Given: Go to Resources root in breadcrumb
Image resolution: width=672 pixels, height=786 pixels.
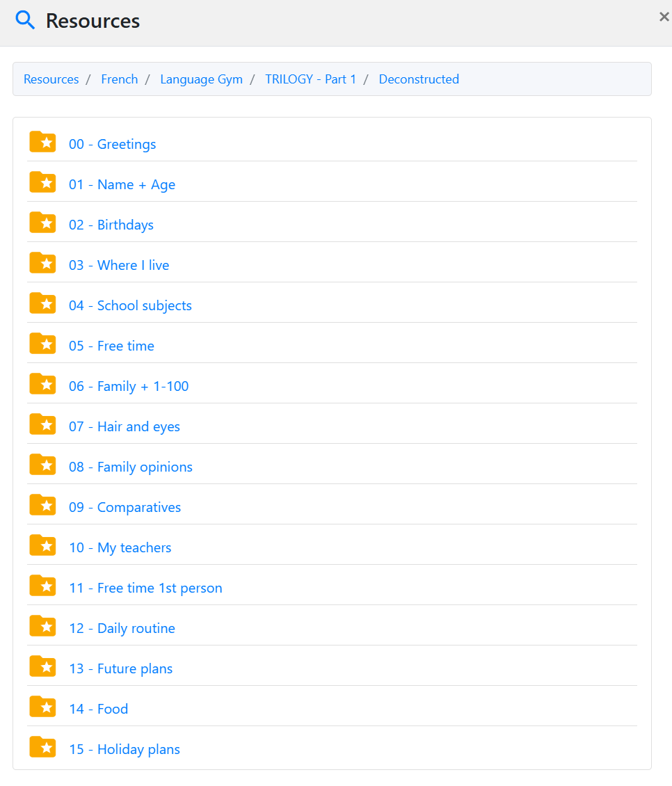Looking at the screenshot, I should pyautogui.click(x=51, y=79).
